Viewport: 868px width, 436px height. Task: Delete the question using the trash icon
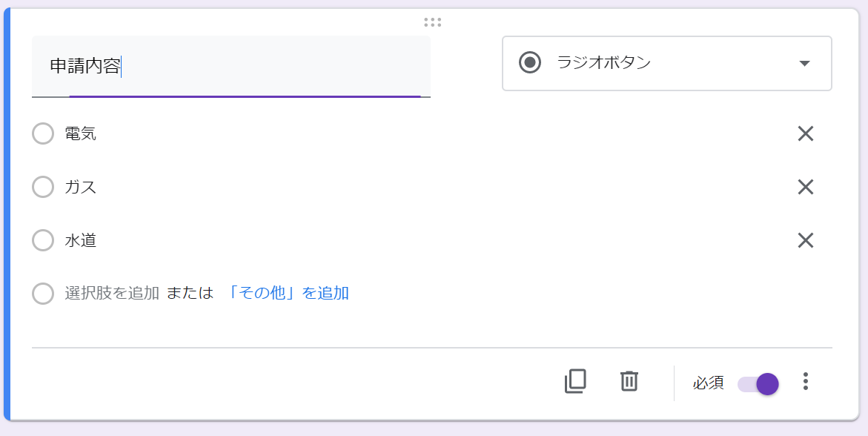point(629,381)
